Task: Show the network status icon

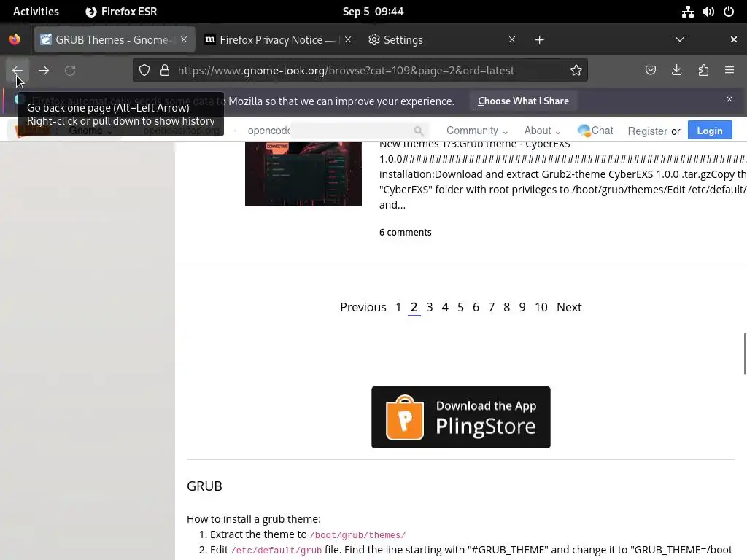Action: (x=687, y=12)
